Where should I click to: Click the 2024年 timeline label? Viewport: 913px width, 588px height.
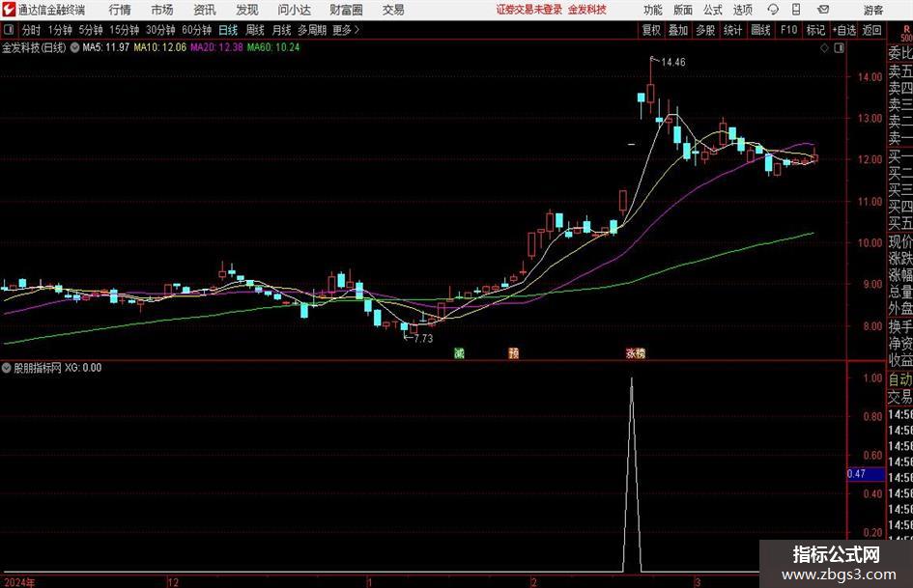click(x=19, y=582)
